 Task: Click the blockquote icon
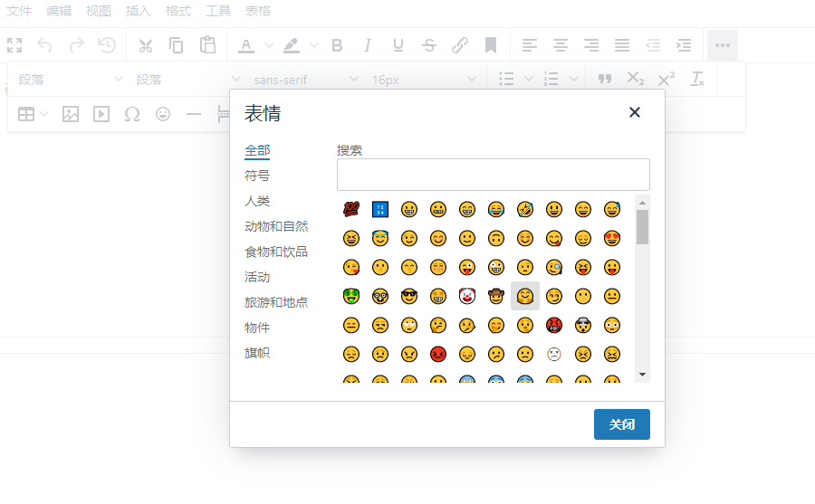click(x=605, y=80)
